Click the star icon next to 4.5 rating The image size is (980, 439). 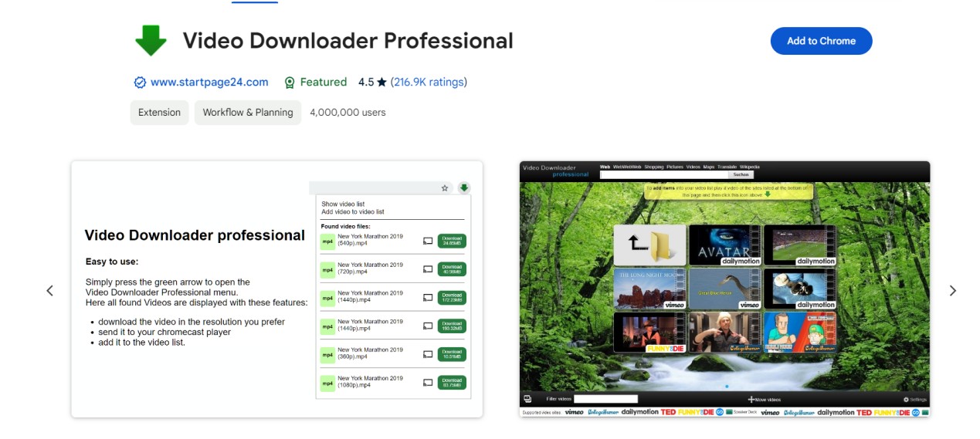tap(381, 83)
